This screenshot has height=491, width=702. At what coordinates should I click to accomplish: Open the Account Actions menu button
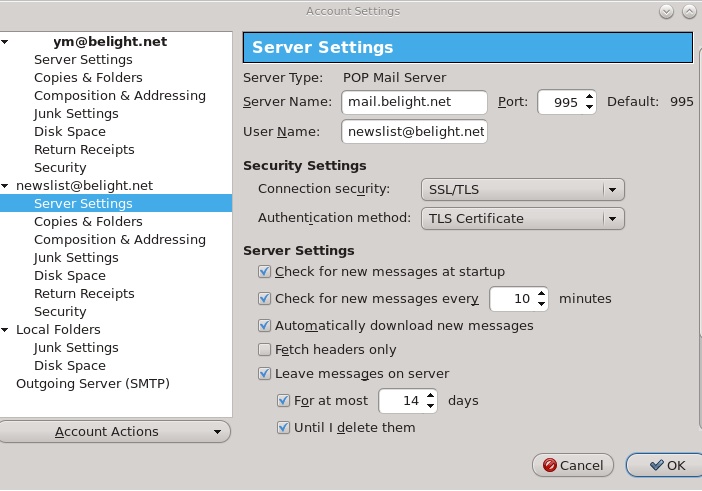[x=115, y=432]
